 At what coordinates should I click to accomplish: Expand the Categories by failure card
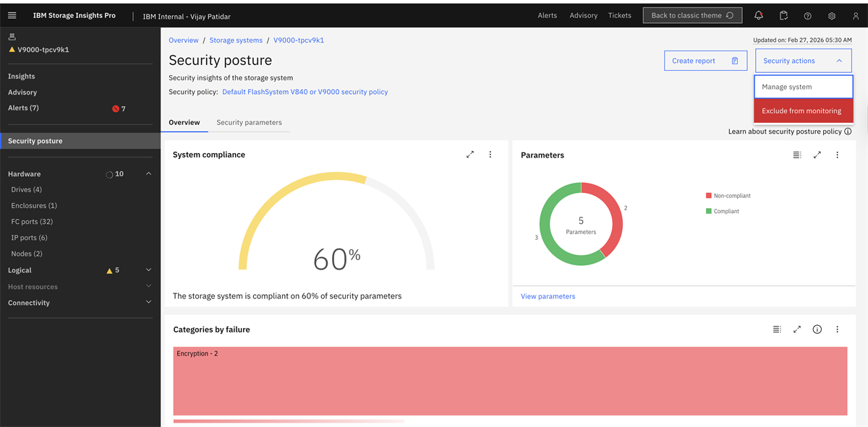pos(797,329)
